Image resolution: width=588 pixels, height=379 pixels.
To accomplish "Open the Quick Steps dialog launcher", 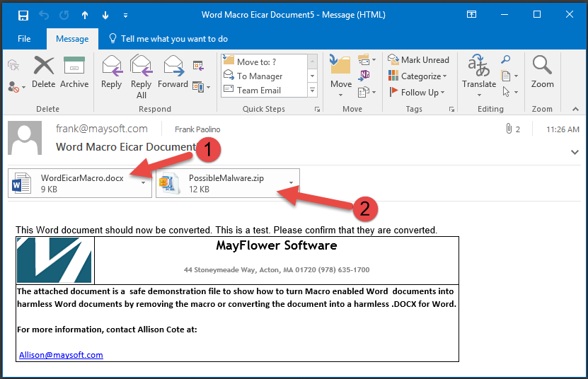I will click(317, 109).
